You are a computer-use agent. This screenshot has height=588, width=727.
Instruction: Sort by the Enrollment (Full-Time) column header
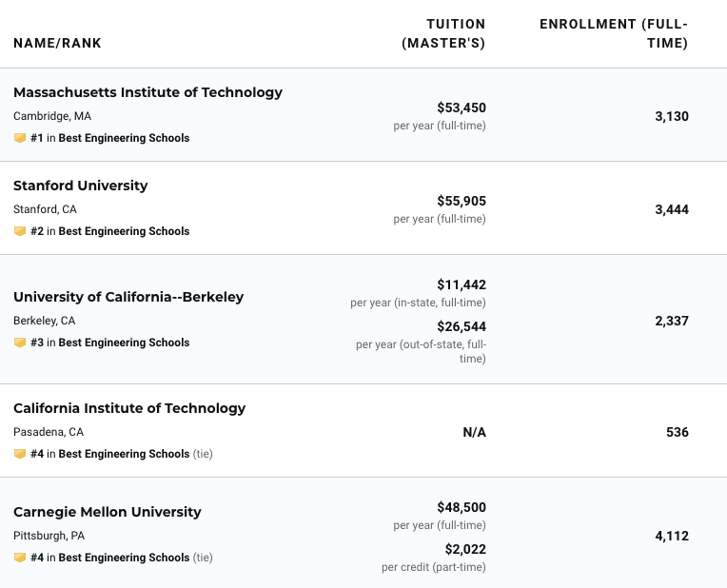tap(614, 33)
